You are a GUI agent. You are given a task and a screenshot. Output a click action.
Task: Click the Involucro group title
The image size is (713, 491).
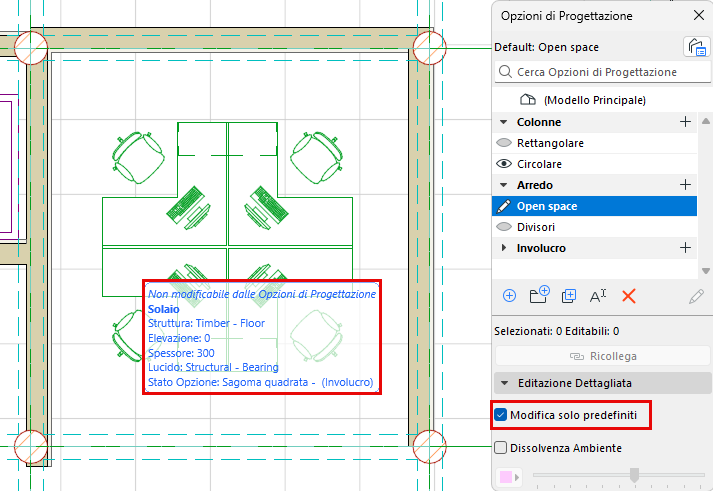click(541, 248)
